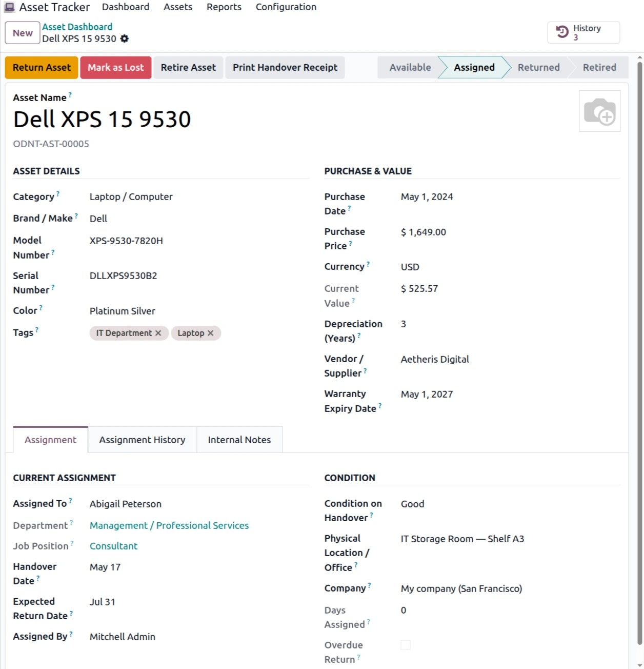
Task: Open the Management / Professional Services link
Action: 169,525
